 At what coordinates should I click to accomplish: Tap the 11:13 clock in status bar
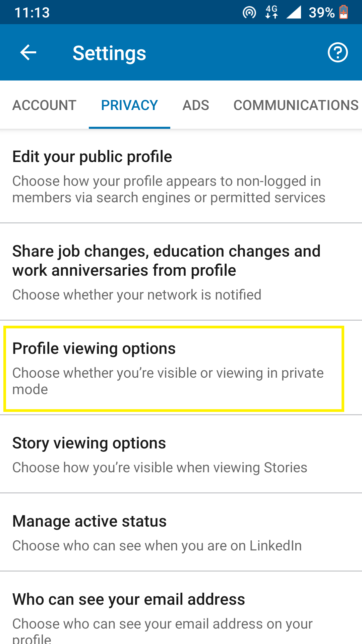(x=32, y=13)
